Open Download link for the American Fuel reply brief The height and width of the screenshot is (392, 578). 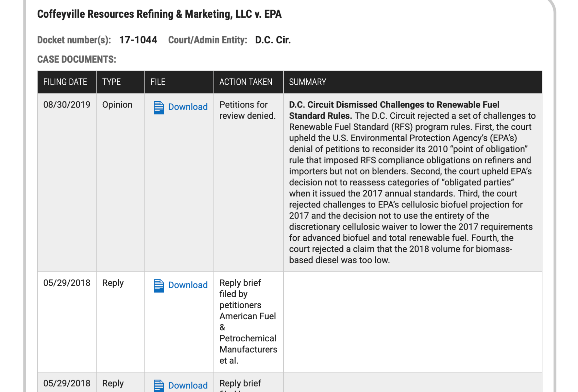pyautogui.click(x=188, y=285)
